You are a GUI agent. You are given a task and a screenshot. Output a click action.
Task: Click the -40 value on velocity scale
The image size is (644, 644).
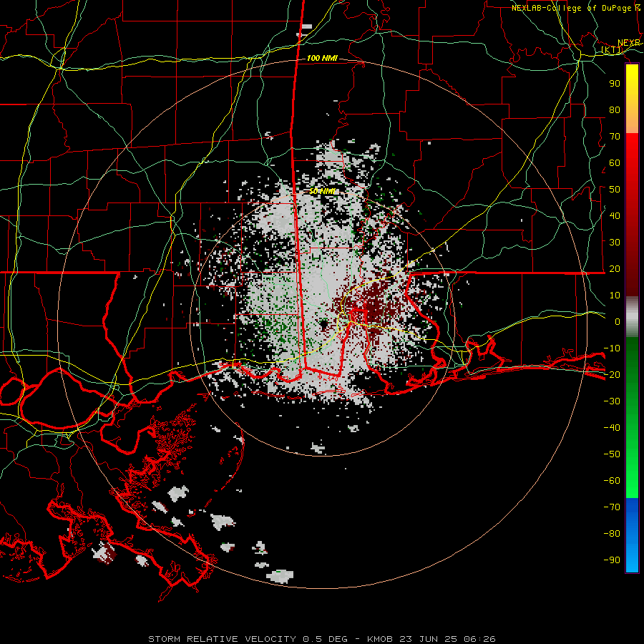612,428
